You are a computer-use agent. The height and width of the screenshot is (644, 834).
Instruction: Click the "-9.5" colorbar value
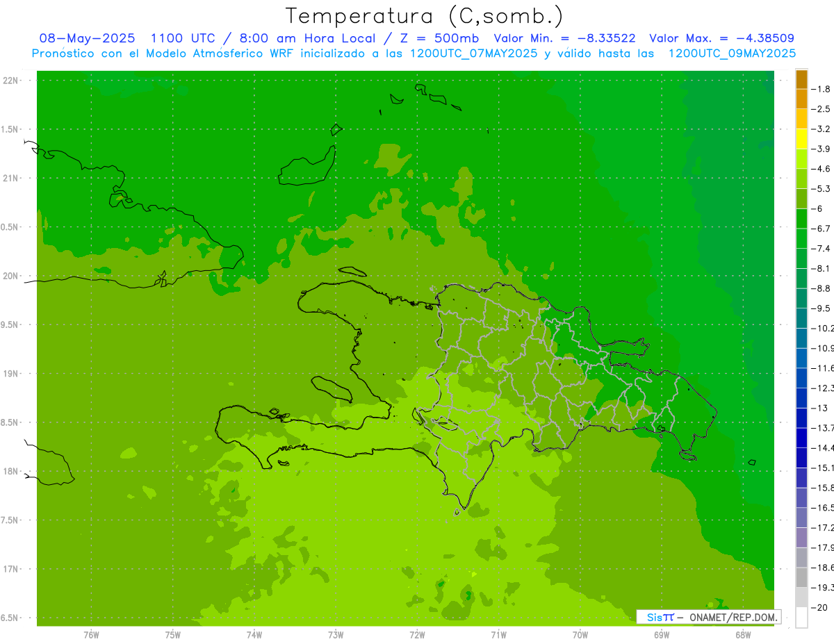coord(821,308)
